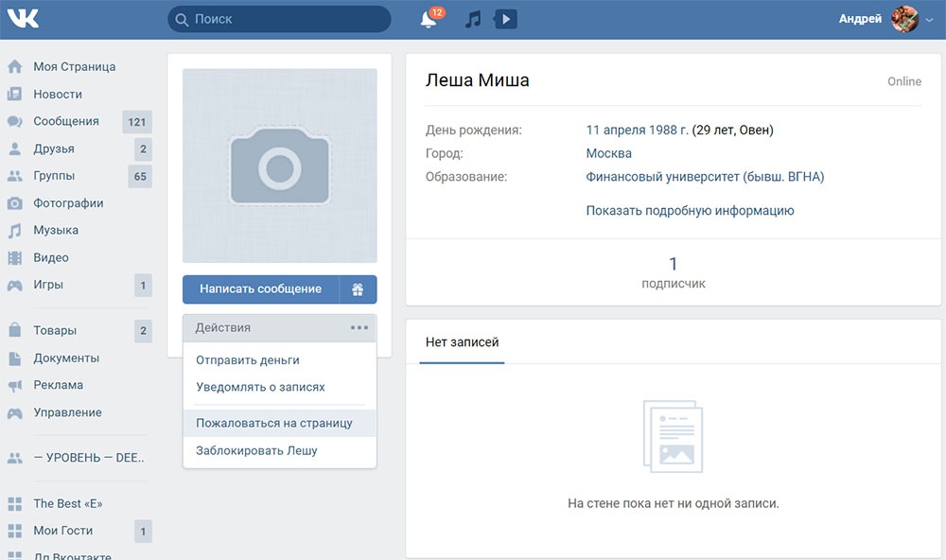Viewport: 946px width, 560px height.
Task: Enable Уведомлять о записях
Action: pos(260,387)
